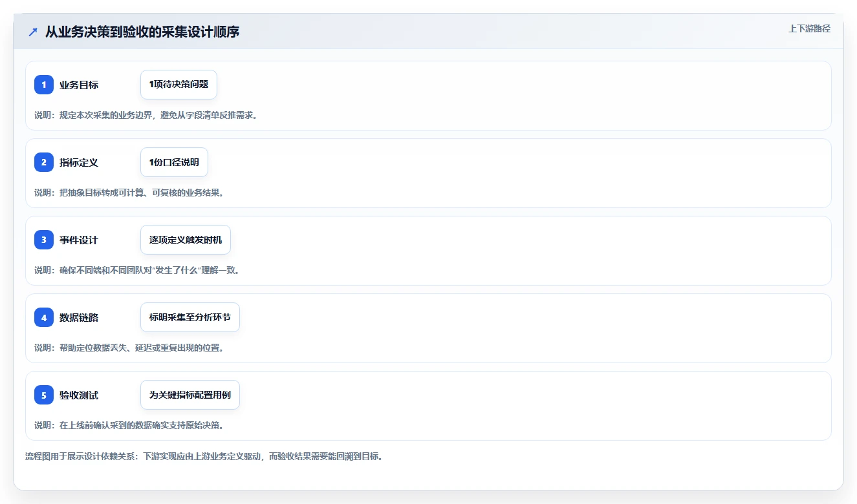Click the step 1 number badge
Image resolution: width=857 pixels, height=504 pixels.
coord(44,85)
